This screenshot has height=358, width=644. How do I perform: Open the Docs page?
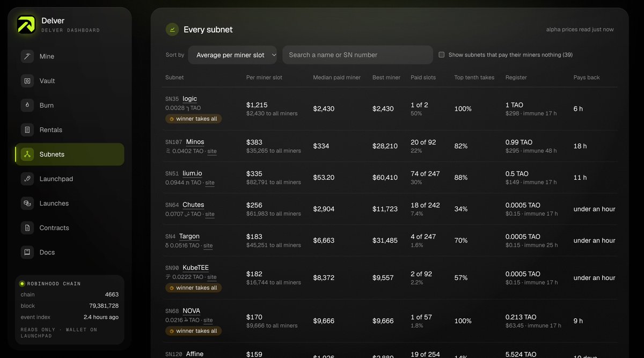[70, 252]
